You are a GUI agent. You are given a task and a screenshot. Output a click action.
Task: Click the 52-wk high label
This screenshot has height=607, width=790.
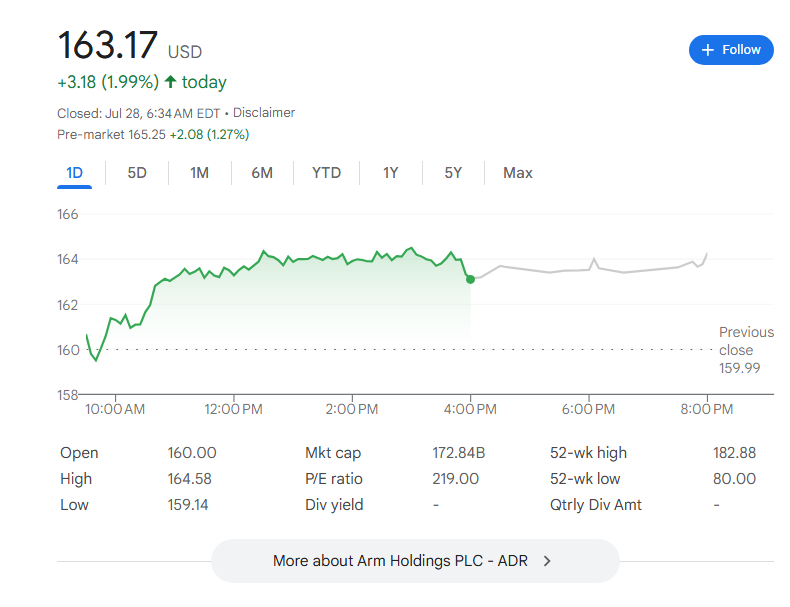coord(588,453)
